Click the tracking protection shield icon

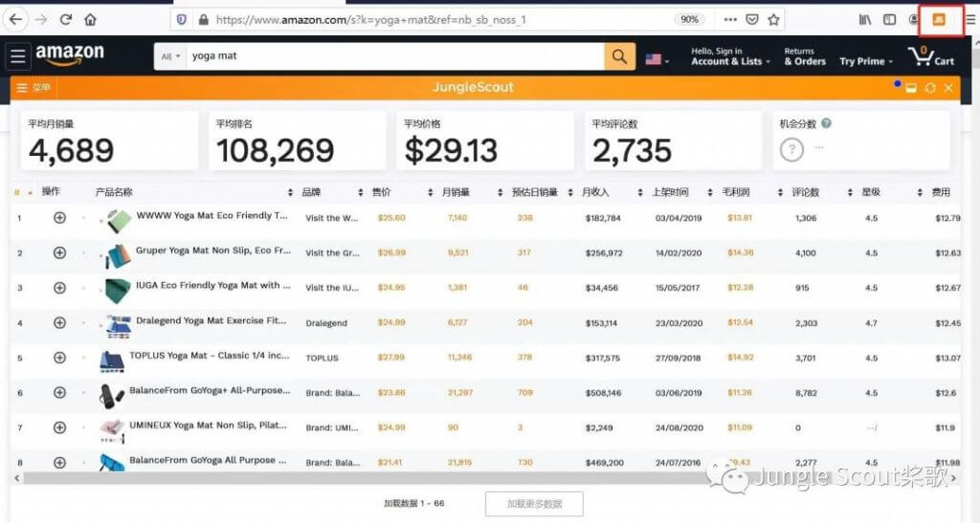[x=181, y=20]
